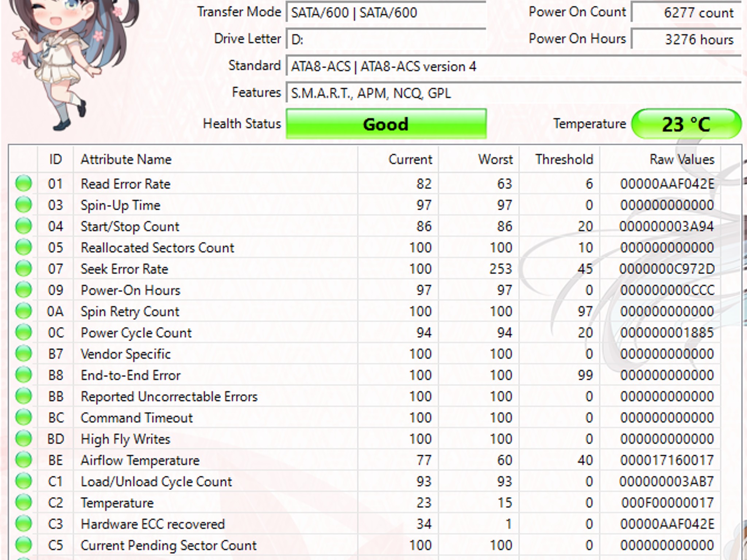747x560 pixels.
Task: Click the green status dot for Spin-Up Time
Action: tap(24, 205)
